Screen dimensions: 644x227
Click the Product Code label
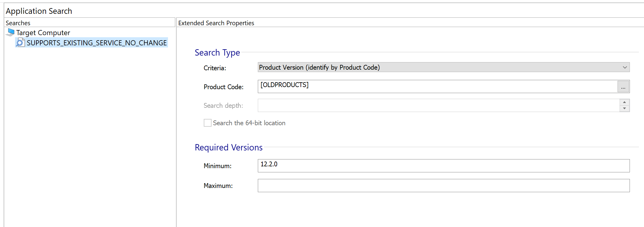224,87
